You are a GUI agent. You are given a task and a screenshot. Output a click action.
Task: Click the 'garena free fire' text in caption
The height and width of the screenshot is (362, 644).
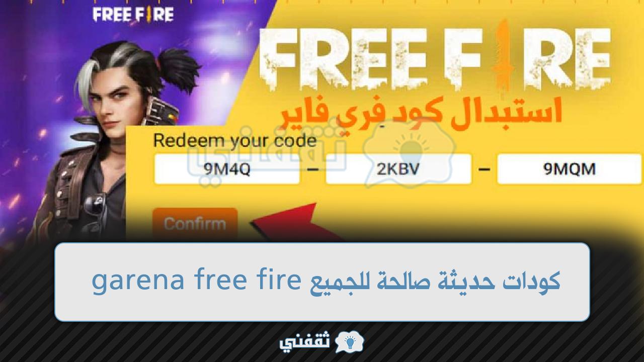pos(197,281)
